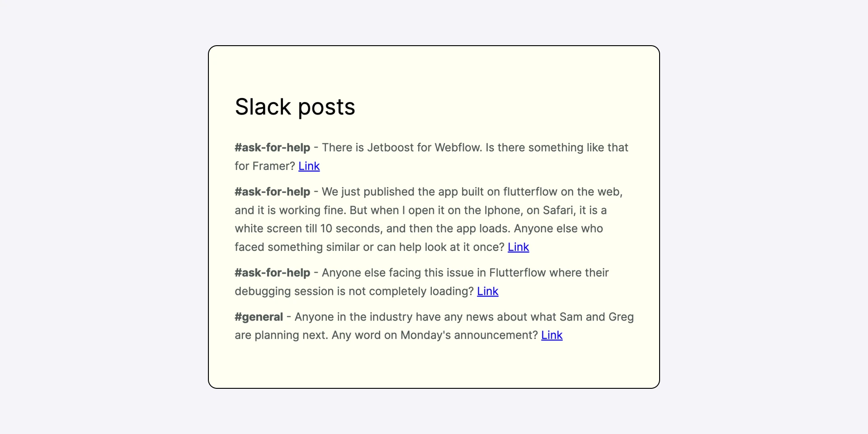The image size is (868, 434).
Task: Click the "10 seconds" text
Action: coord(351,229)
